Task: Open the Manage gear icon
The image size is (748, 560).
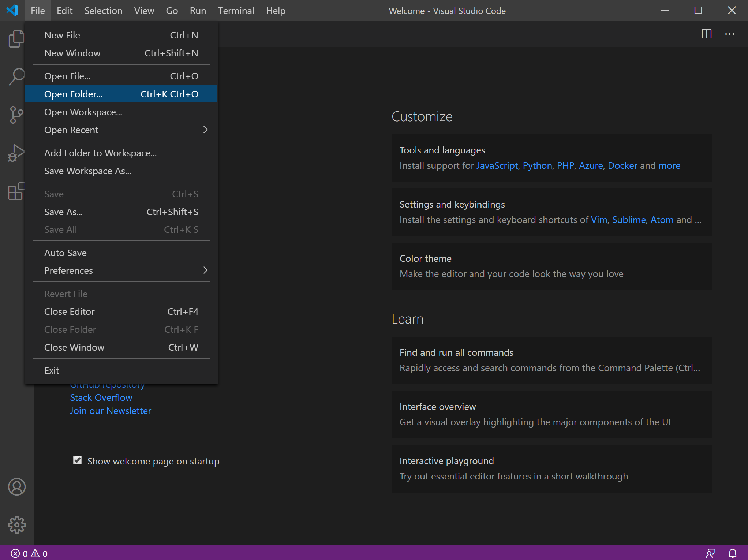Action: 17,525
